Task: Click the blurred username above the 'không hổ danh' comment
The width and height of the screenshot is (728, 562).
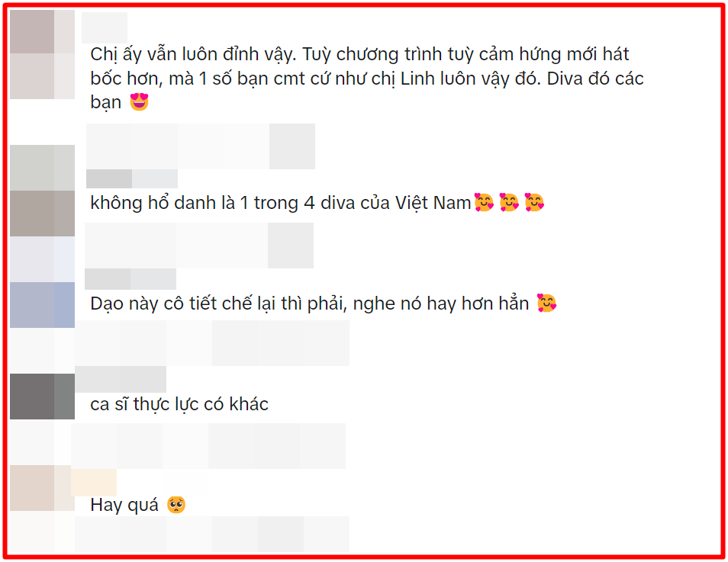Action: 201,146
